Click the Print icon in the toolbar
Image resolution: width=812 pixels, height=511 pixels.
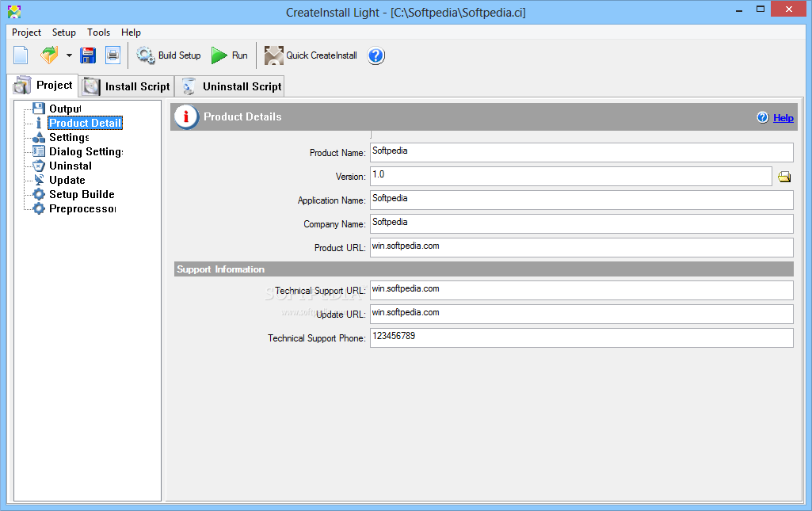113,55
